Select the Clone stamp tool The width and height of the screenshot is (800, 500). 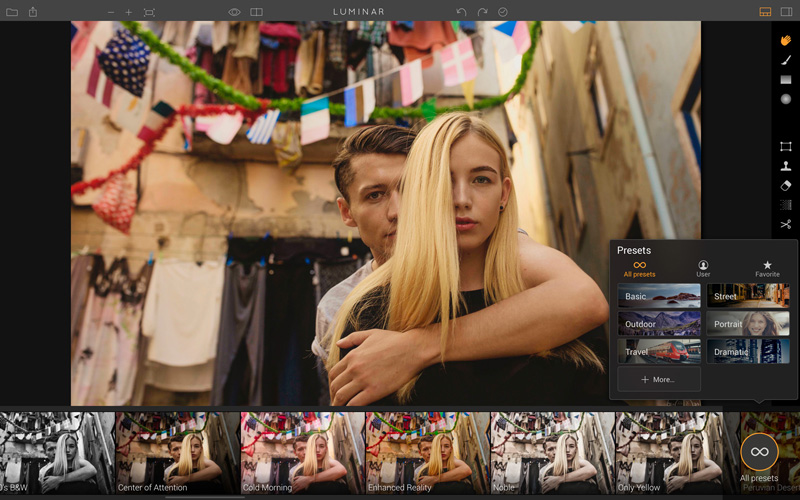pyautogui.click(x=786, y=166)
